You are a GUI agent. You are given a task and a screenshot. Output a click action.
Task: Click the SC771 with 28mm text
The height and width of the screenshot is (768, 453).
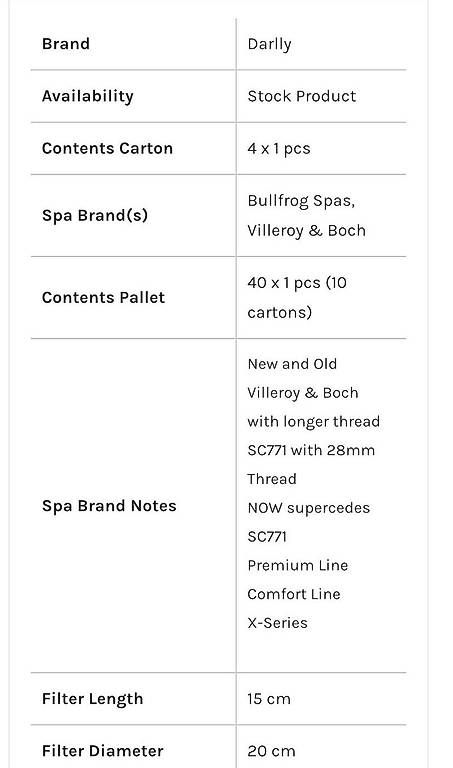click(x=311, y=450)
